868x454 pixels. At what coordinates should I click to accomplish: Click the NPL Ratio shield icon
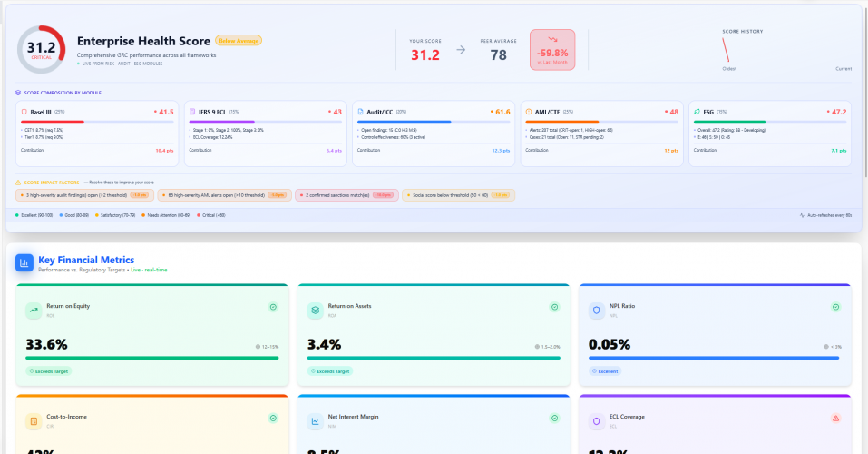[596, 311]
